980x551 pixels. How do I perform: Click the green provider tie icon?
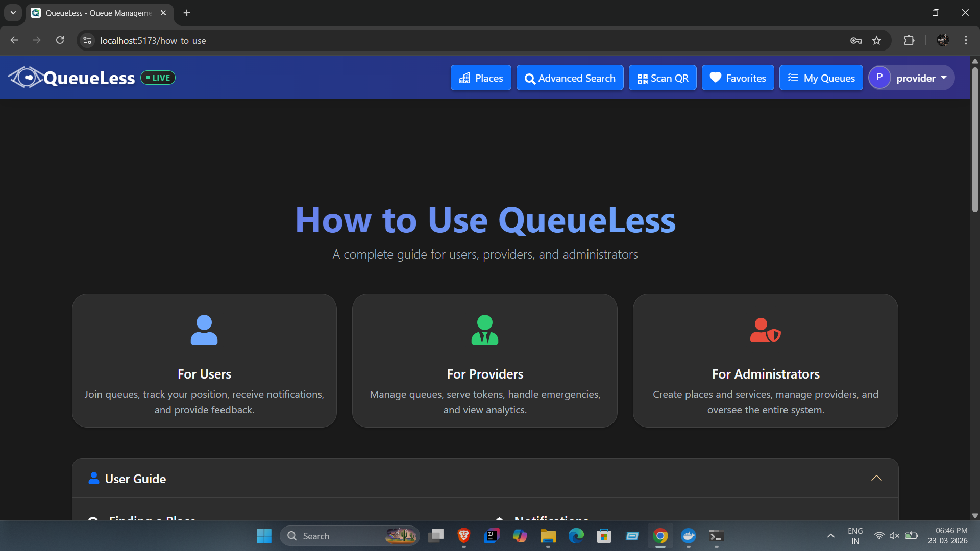[x=485, y=330]
